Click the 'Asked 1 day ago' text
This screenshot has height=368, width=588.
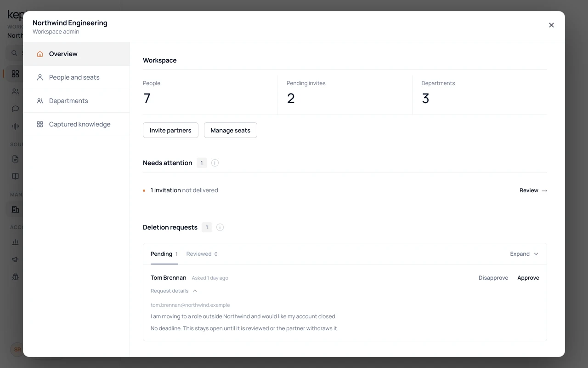(x=210, y=278)
